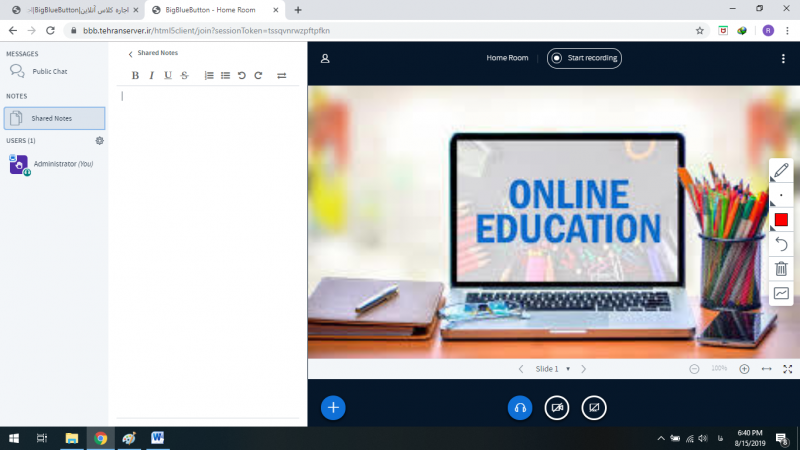Make the presentation fullscreen
This screenshot has height=450, width=800.
(788, 369)
